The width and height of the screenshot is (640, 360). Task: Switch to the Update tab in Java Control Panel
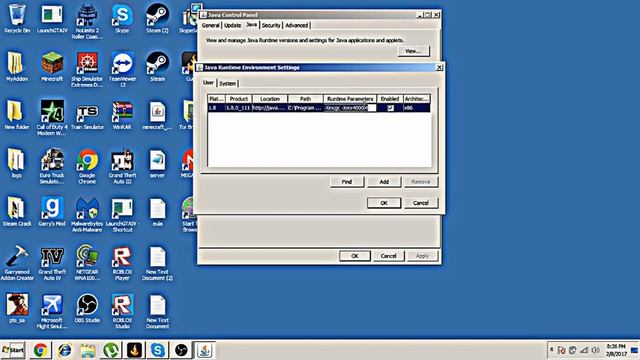233,25
